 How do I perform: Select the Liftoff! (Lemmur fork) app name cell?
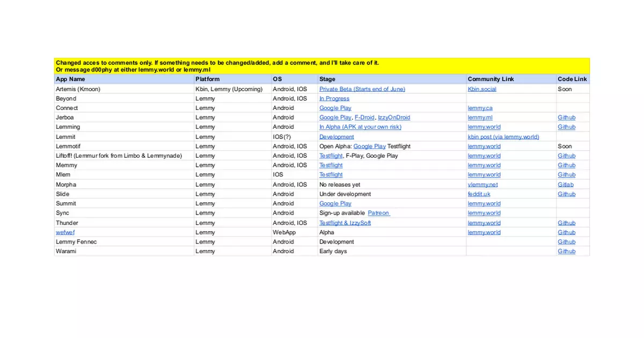[x=124, y=156]
